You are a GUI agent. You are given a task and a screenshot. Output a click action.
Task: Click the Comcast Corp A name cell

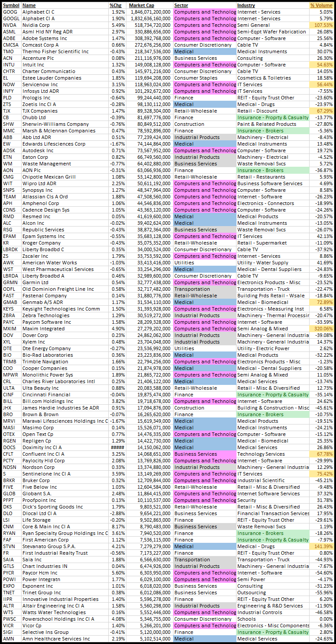pos(65,45)
